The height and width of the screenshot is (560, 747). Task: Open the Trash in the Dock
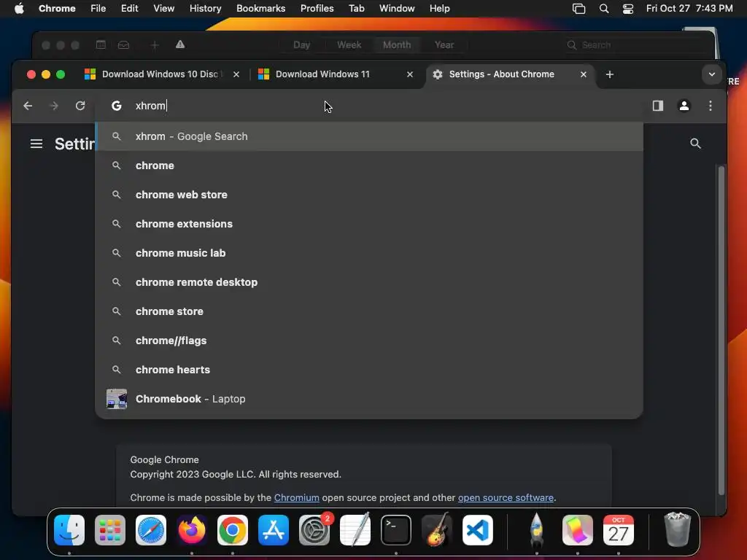coord(677,530)
